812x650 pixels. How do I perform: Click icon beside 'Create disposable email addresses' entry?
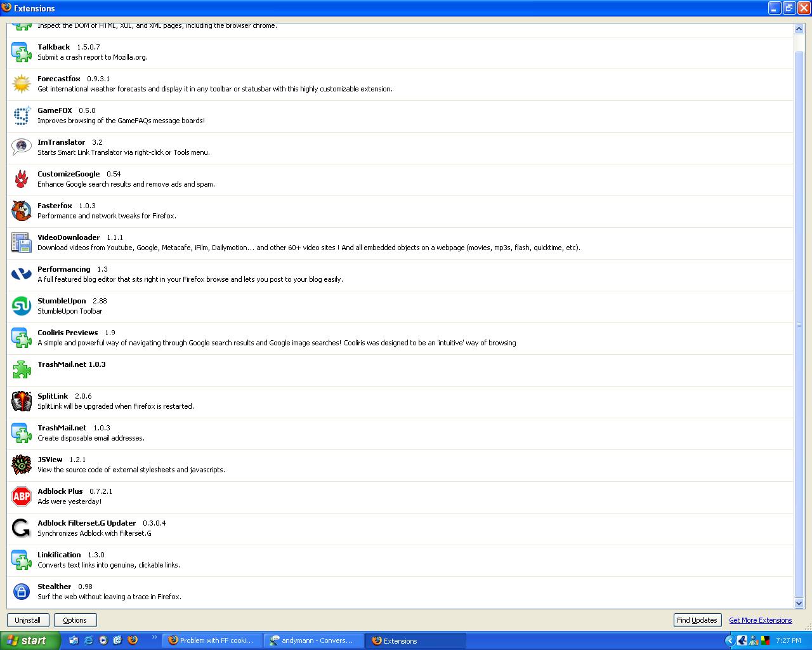tap(22, 433)
